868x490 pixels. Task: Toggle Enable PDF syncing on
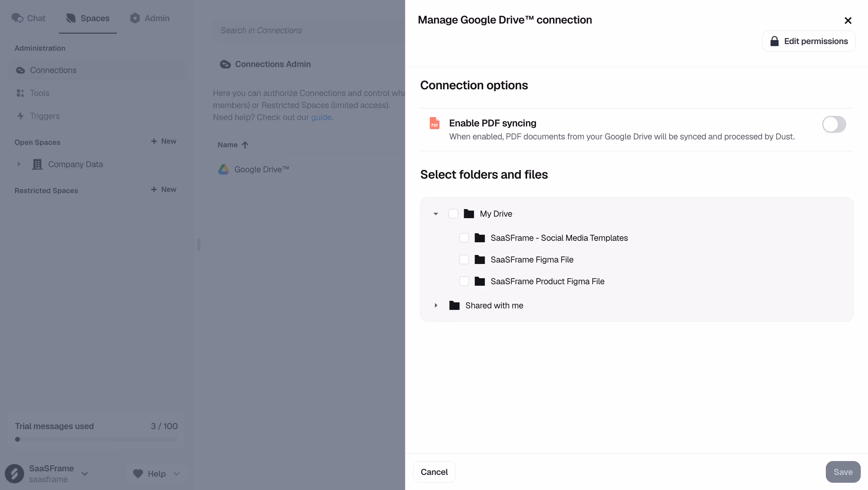(834, 124)
